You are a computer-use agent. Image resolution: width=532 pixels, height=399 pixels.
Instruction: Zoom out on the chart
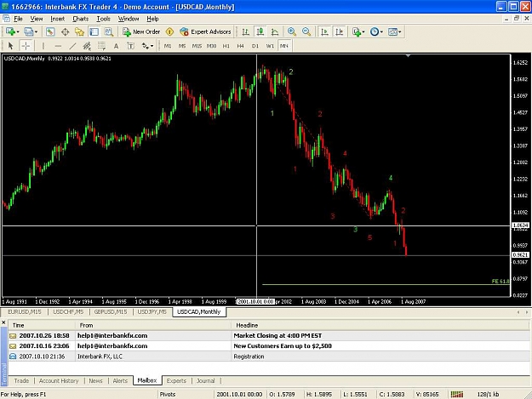tap(306, 31)
